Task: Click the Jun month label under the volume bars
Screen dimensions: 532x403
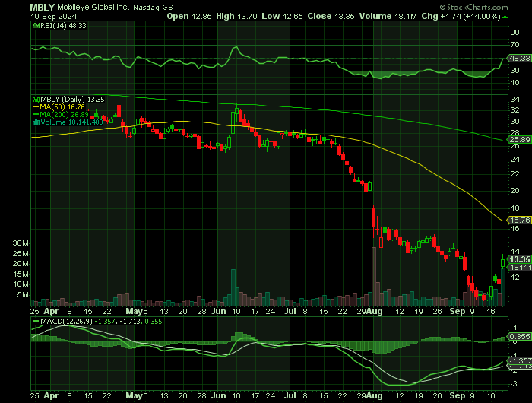Action: pyautogui.click(x=219, y=311)
